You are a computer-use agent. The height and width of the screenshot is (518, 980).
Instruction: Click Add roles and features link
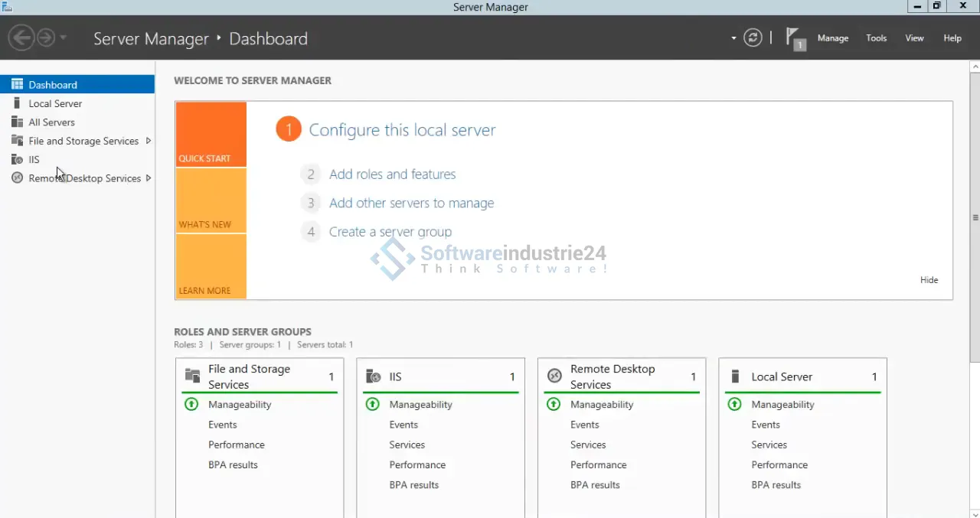tap(392, 174)
